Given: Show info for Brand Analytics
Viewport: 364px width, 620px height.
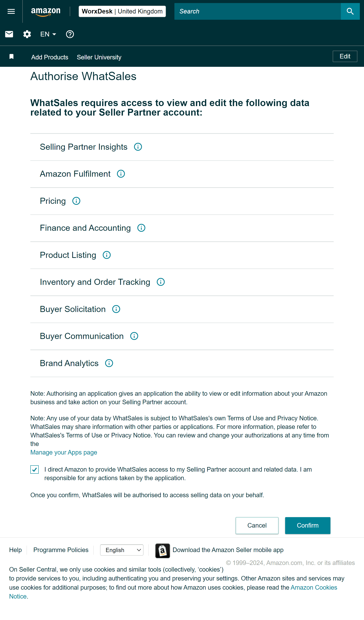Looking at the screenshot, I should (x=109, y=363).
